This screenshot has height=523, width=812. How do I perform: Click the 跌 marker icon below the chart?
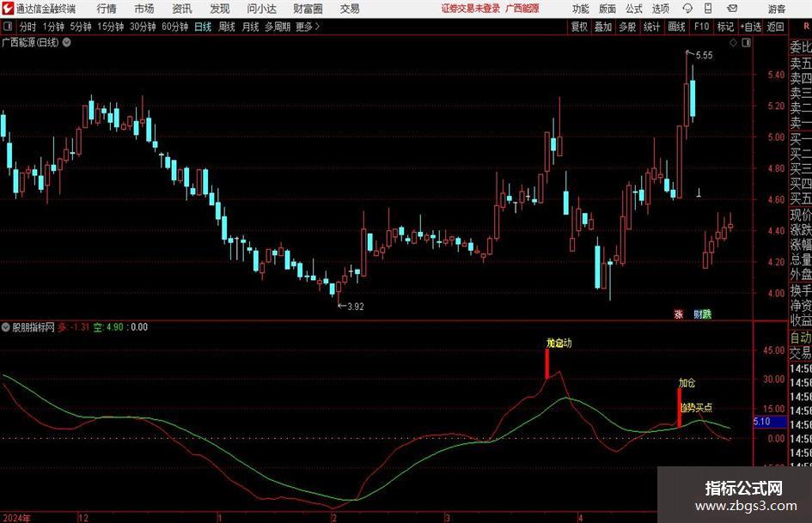(707, 313)
